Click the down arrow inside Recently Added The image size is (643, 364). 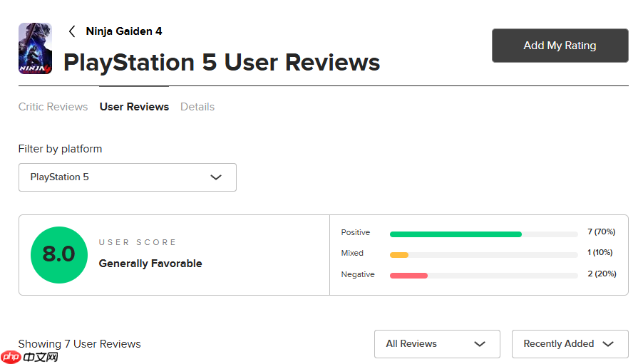(x=608, y=344)
